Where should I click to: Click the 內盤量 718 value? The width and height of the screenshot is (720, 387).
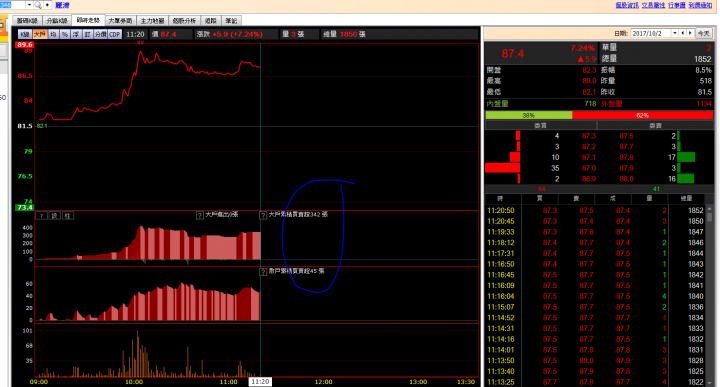coord(590,104)
